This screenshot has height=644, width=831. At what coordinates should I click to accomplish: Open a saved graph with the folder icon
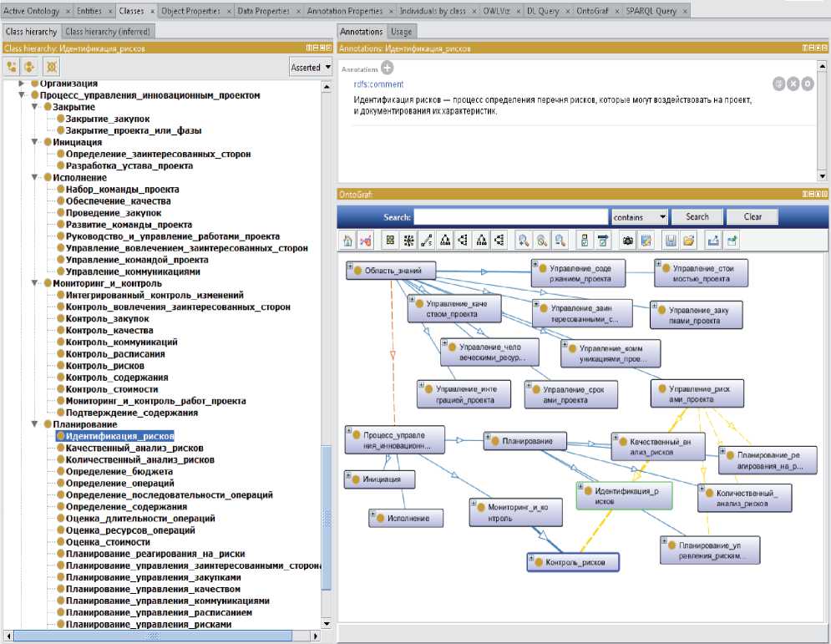tap(688, 241)
